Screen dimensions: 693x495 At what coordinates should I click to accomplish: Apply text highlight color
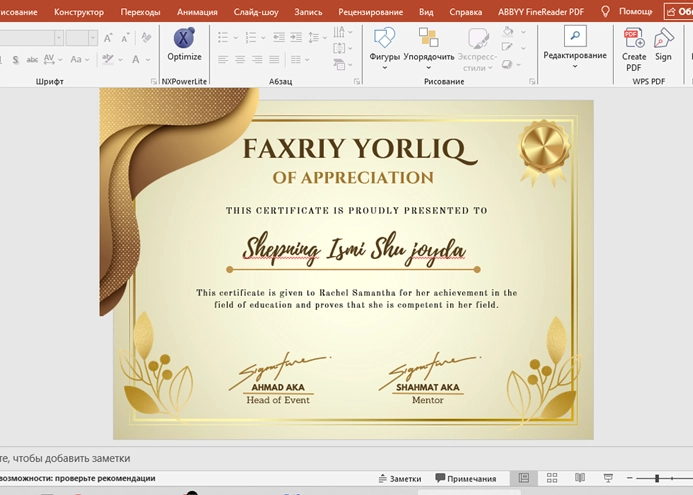[x=107, y=59]
